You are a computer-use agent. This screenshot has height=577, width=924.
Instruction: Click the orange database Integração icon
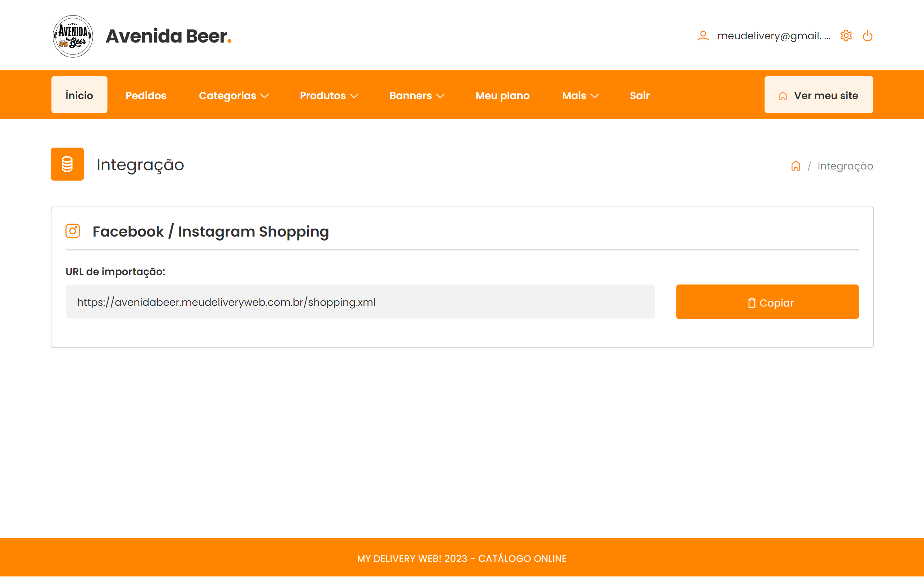pyautogui.click(x=67, y=164)
